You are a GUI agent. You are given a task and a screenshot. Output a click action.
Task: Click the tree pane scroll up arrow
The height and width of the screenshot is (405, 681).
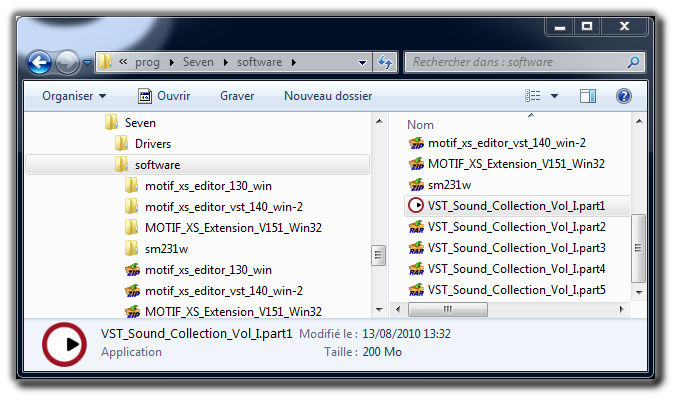click(x=379, y=122)
